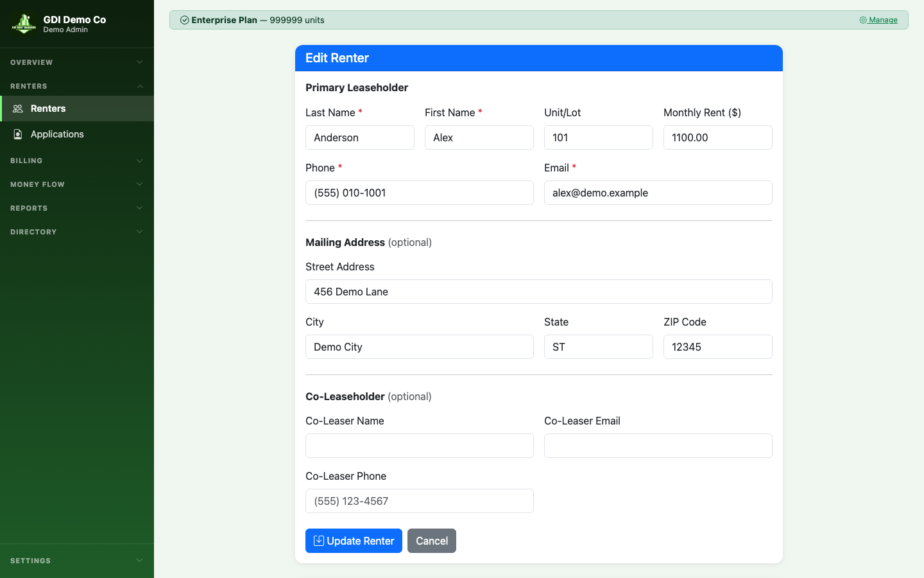Image resolution: width=924 pixels, height=578 pixels.
Task: Focus the empty Co-Leaser Email field
Action: click(x=658, y=446)
